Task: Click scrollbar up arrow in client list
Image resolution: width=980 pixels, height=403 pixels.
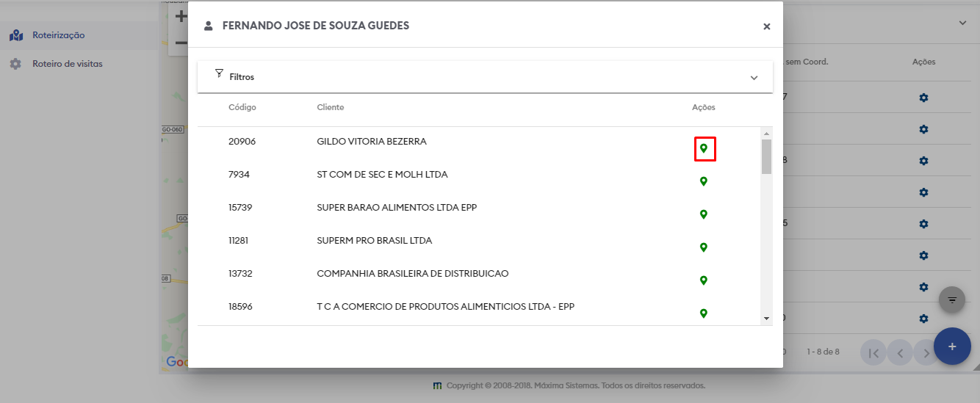Action: tap(766, 134)
